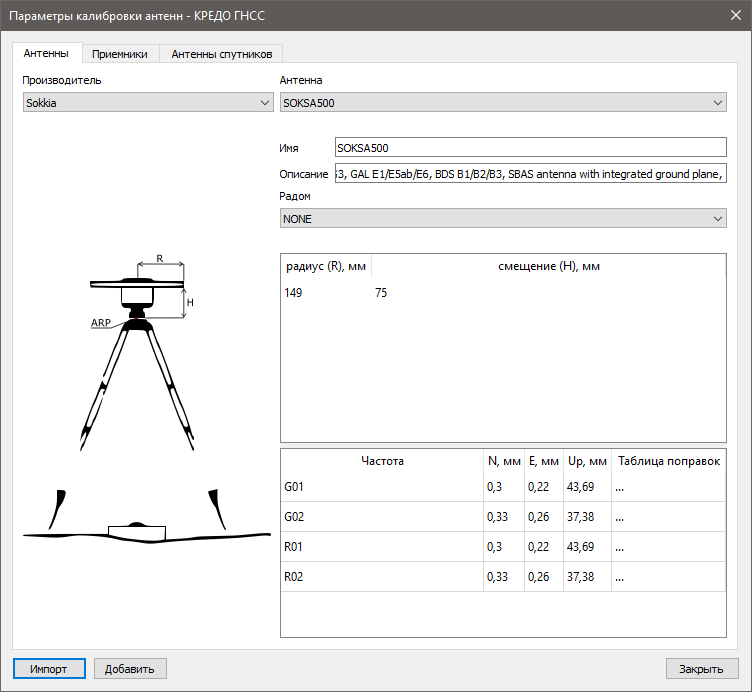752x692 pixels.
Task: Click the Описание input field
Action: coord(530,174)
